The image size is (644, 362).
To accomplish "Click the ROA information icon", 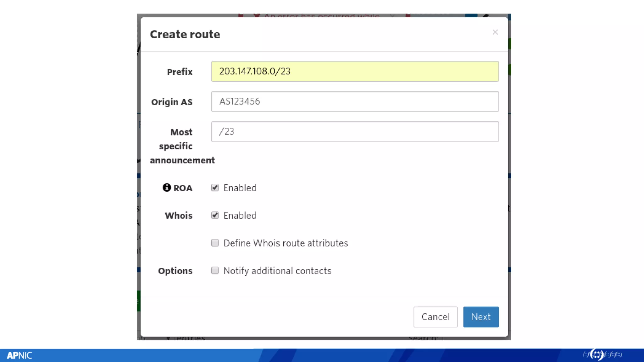I will coord(166,188).
